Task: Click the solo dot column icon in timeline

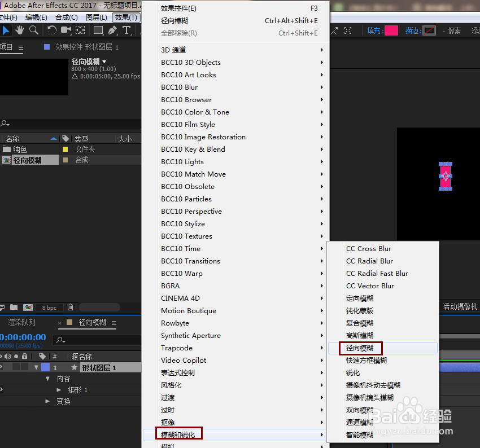Action: click(x=16, y=356)
